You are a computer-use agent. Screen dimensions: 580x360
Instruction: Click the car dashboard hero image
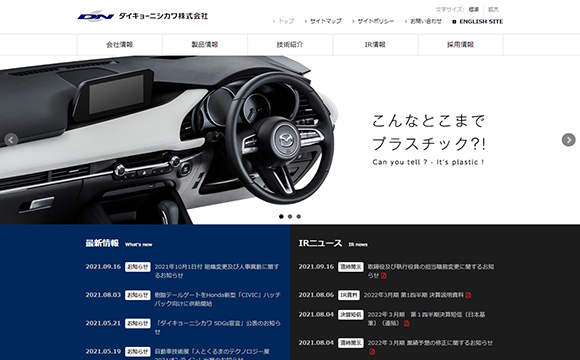point(168,140)
